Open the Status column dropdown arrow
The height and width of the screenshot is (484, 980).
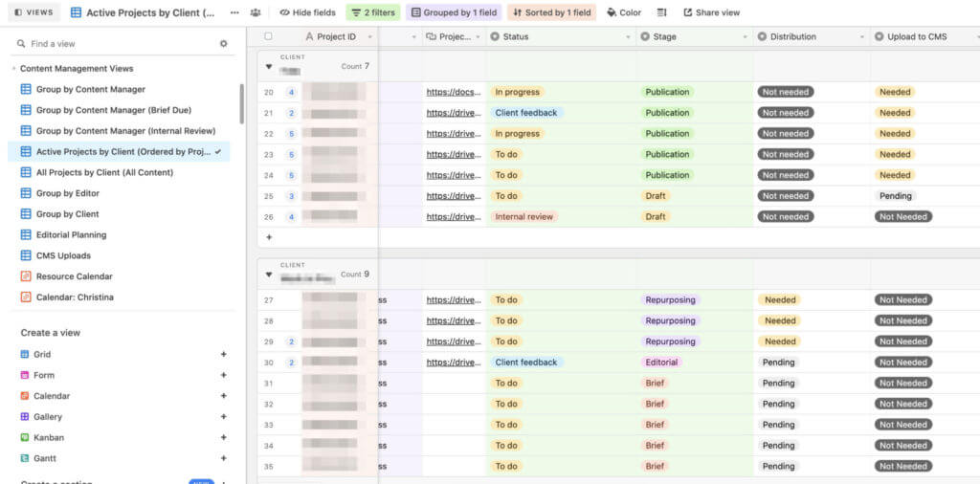tap(629, 37)
